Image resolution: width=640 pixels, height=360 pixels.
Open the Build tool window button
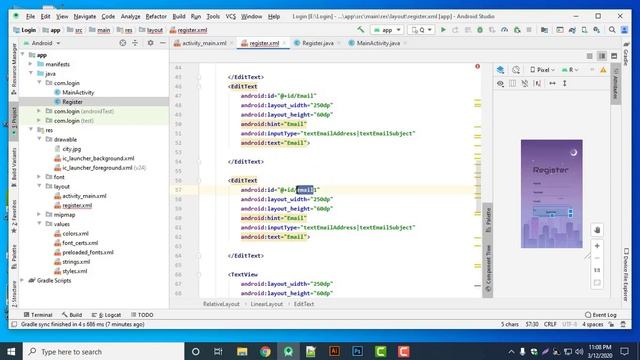[72, 315]
